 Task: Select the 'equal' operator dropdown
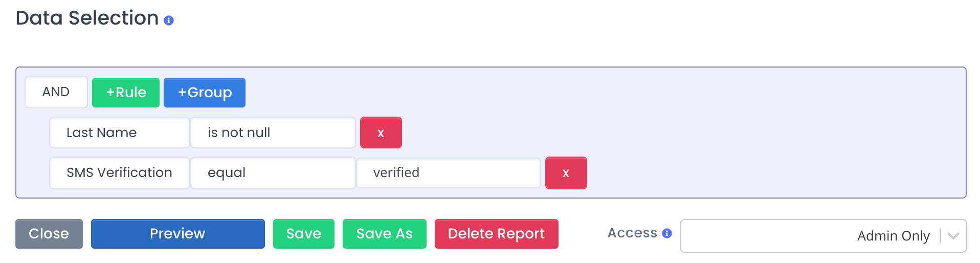(x=273, y=173)
